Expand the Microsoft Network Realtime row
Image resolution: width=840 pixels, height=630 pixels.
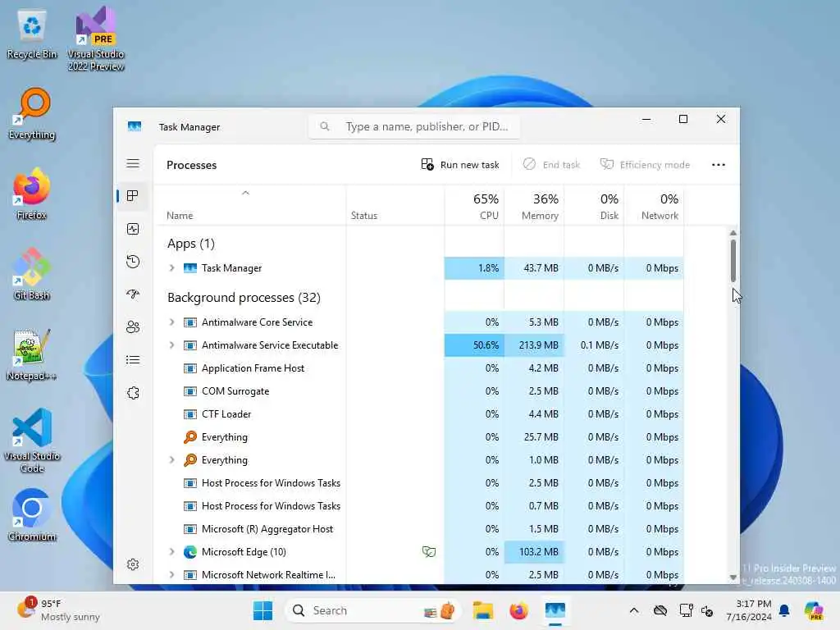[x=171, y=574]
